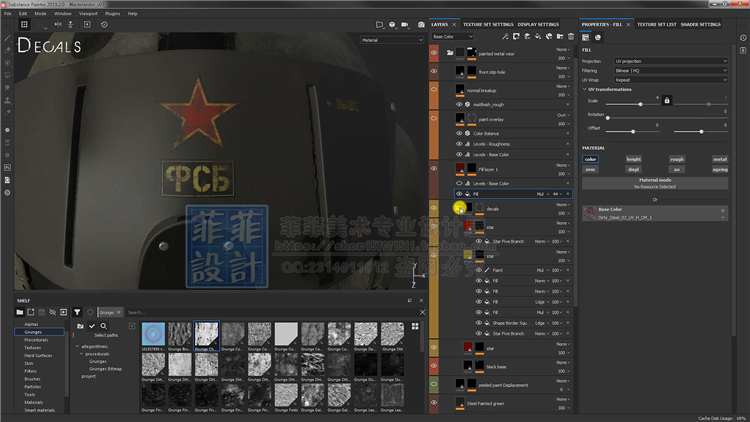Screen dimensions: 750x422
Task: Select the Smart materials category in Shelf
Action: point(39,410)
